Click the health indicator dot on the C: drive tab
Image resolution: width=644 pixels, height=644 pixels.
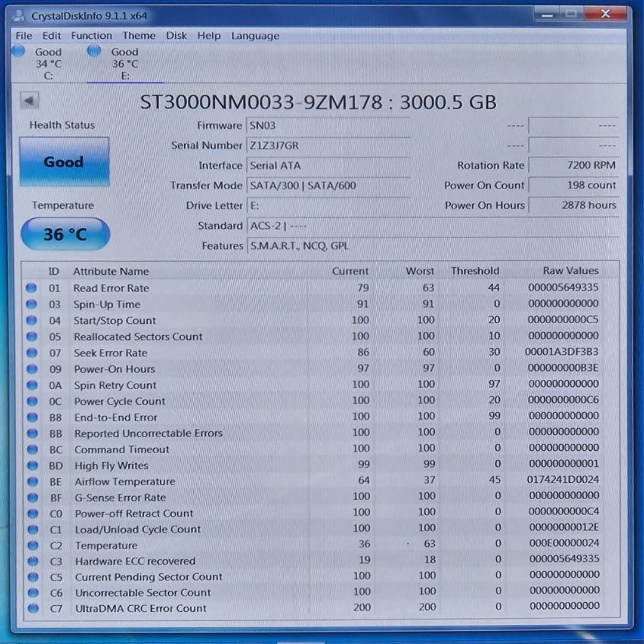(18, 52)
